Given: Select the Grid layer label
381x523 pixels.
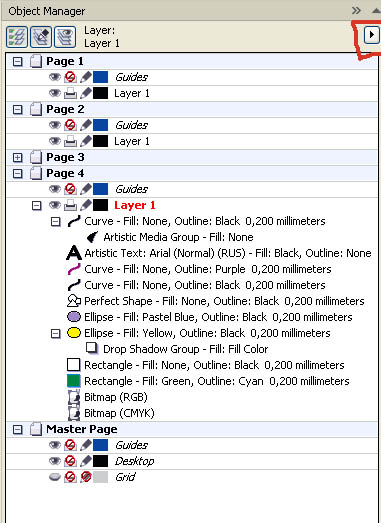Looking at the screenshot, I should tap(125, 477).
